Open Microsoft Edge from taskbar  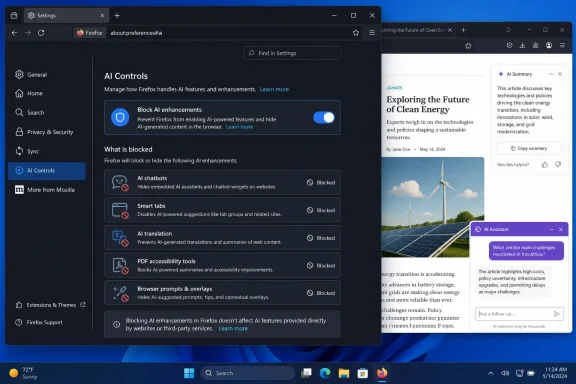(325, 373)
